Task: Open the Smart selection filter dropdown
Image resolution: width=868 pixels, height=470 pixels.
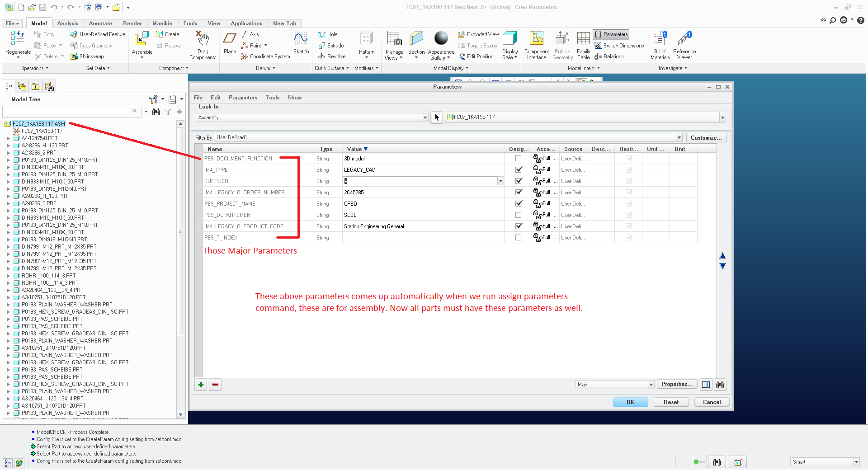Action: 856,462
